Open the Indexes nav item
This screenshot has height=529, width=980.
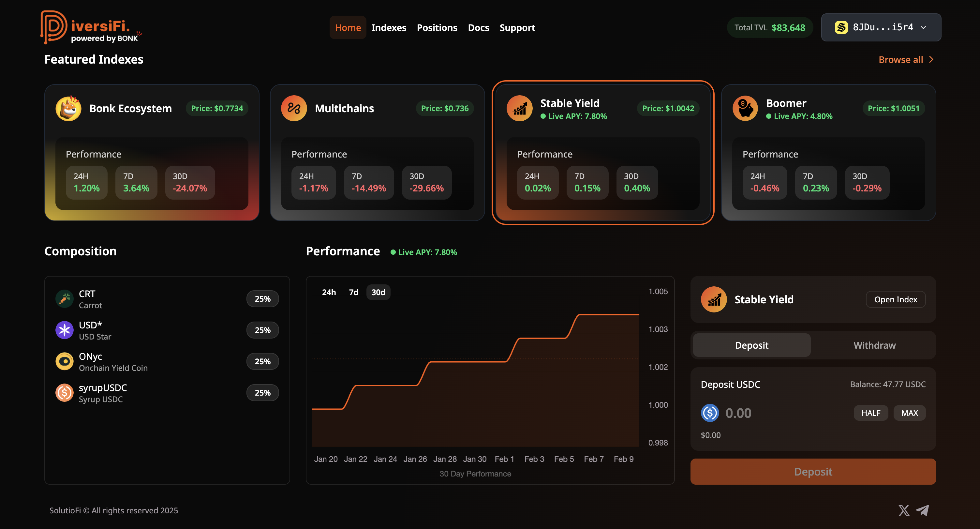click(x=388, y=28)
